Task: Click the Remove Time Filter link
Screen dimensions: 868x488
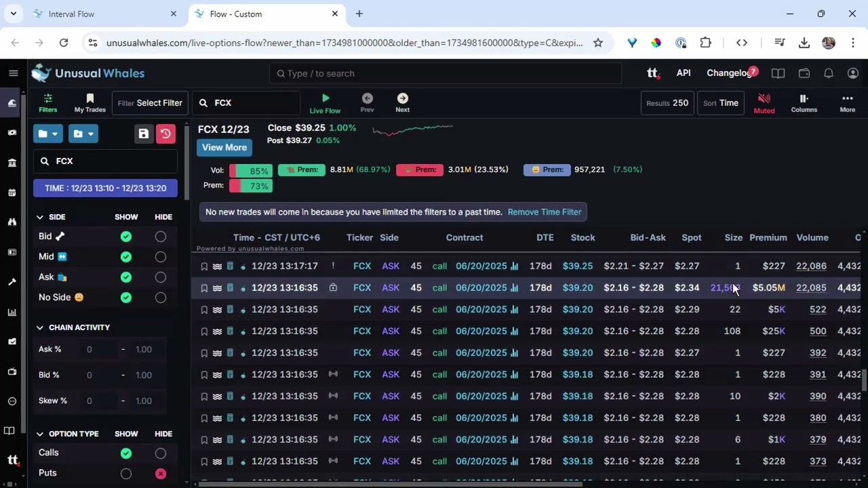Action: [x=545, y=212]
